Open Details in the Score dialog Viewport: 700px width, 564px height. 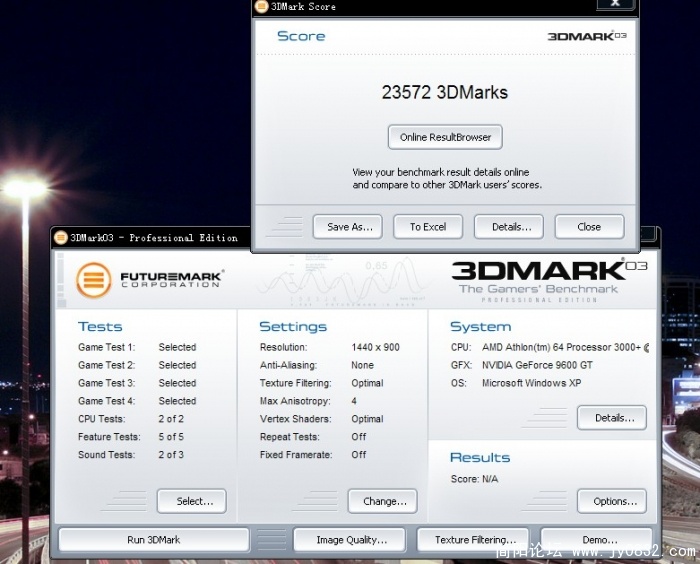[509, 227]
